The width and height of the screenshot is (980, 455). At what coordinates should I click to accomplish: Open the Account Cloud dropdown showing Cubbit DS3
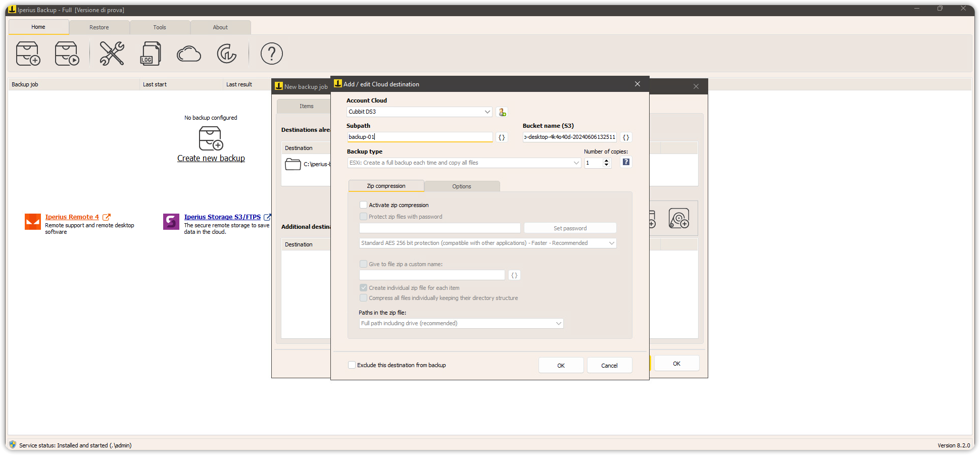coord(419,112)
